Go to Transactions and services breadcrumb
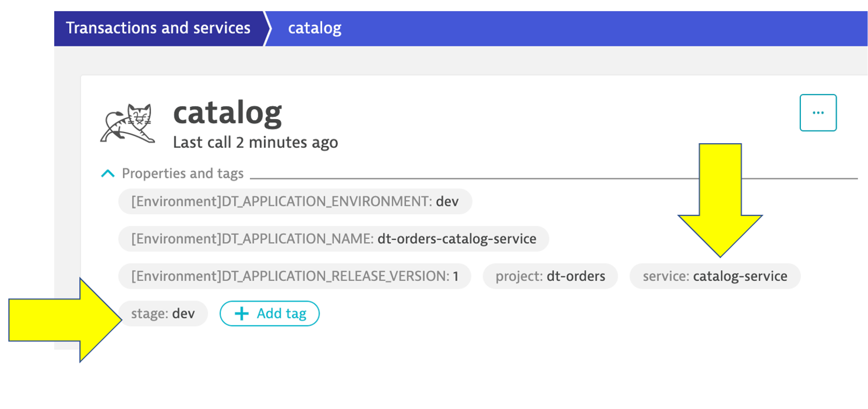The image size is (868, 409). (x=158, y=28)
